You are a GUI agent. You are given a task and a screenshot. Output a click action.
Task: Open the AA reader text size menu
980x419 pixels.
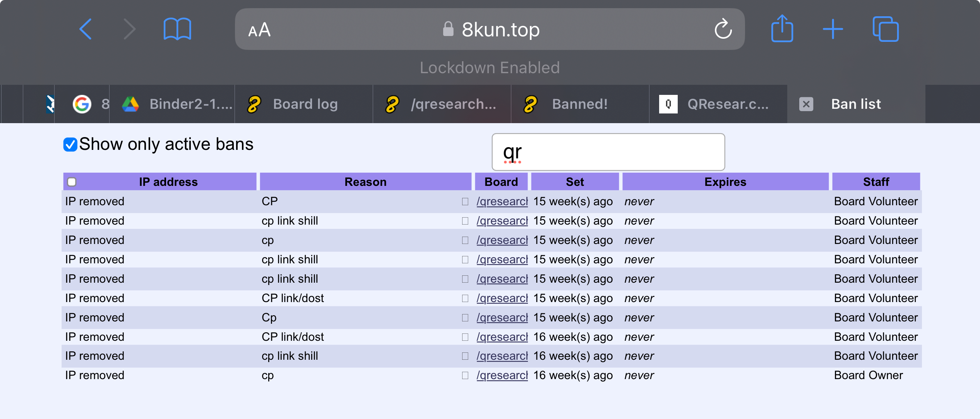259,30
